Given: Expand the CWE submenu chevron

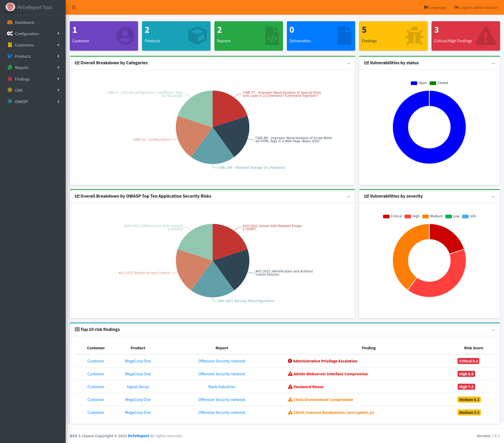Looking at the screenshot, I should (x=58, y=90).
